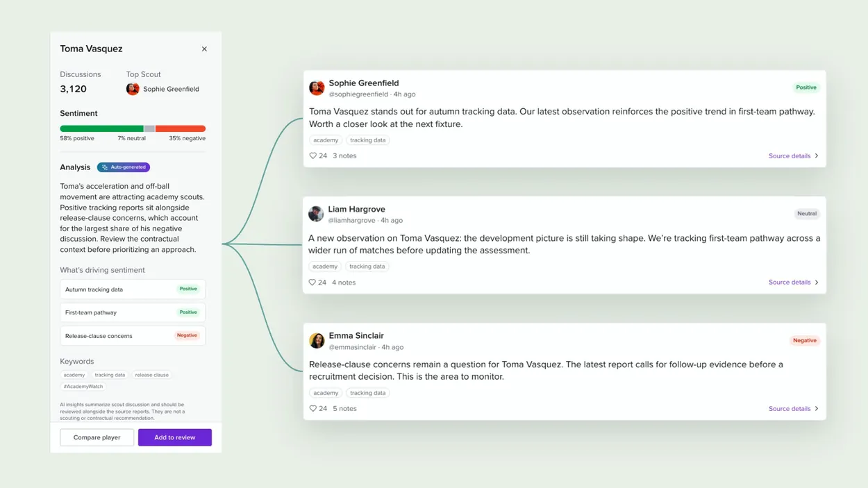
Task: Click the Auto-generated badge beside Analysis
Action: 124,167
